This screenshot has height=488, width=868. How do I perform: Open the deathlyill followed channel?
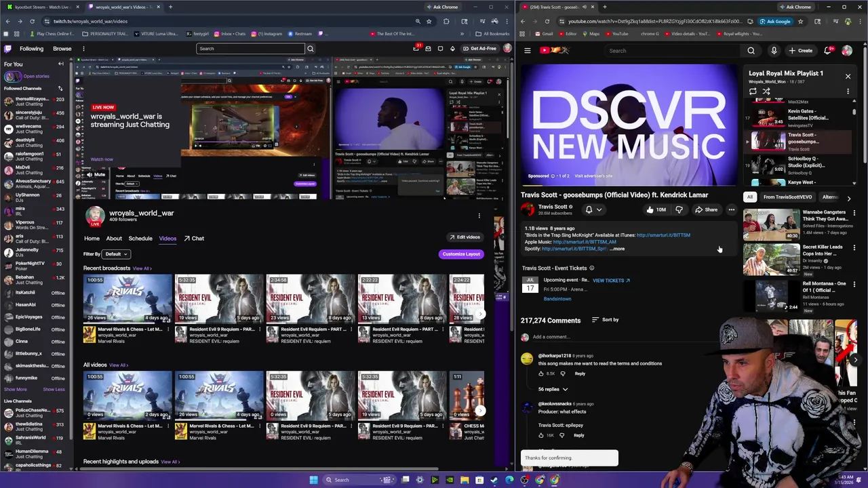(34, 142)
